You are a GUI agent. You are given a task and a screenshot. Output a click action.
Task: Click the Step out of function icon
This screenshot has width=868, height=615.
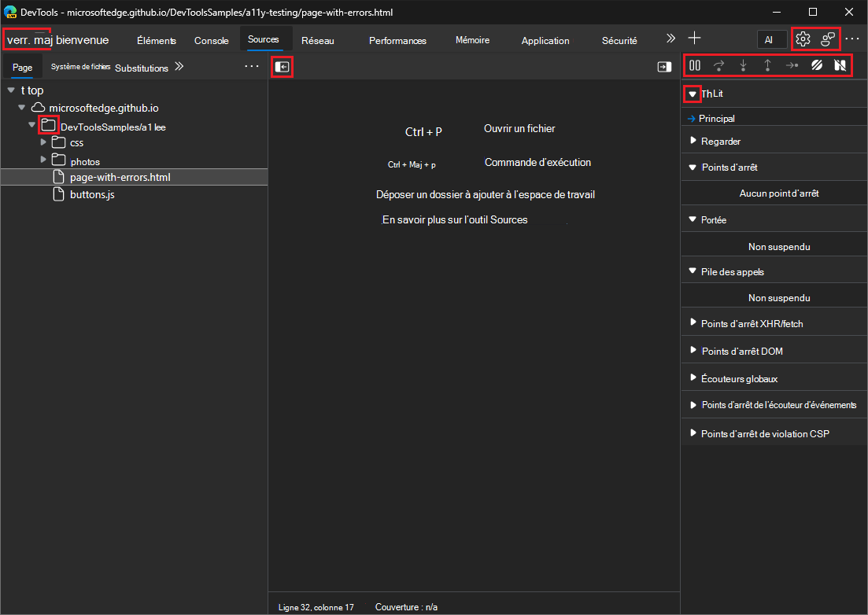(x=767, y=65)
